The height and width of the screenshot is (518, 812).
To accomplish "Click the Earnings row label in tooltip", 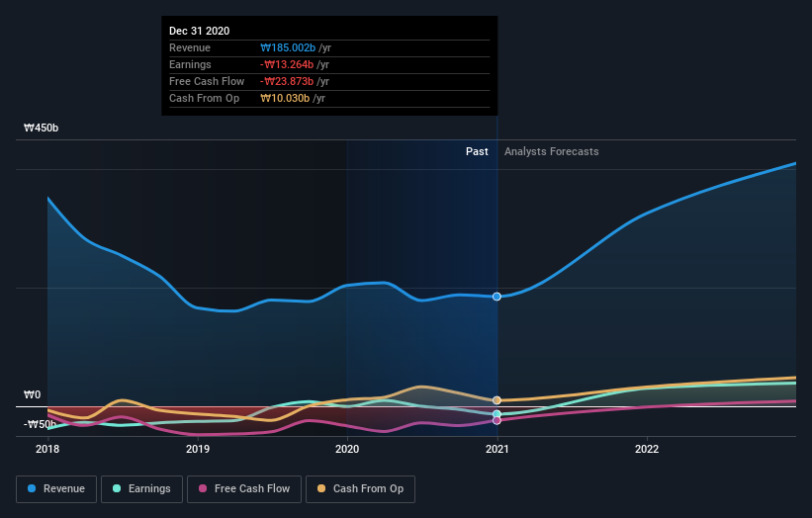I will [x=190, y=64].
